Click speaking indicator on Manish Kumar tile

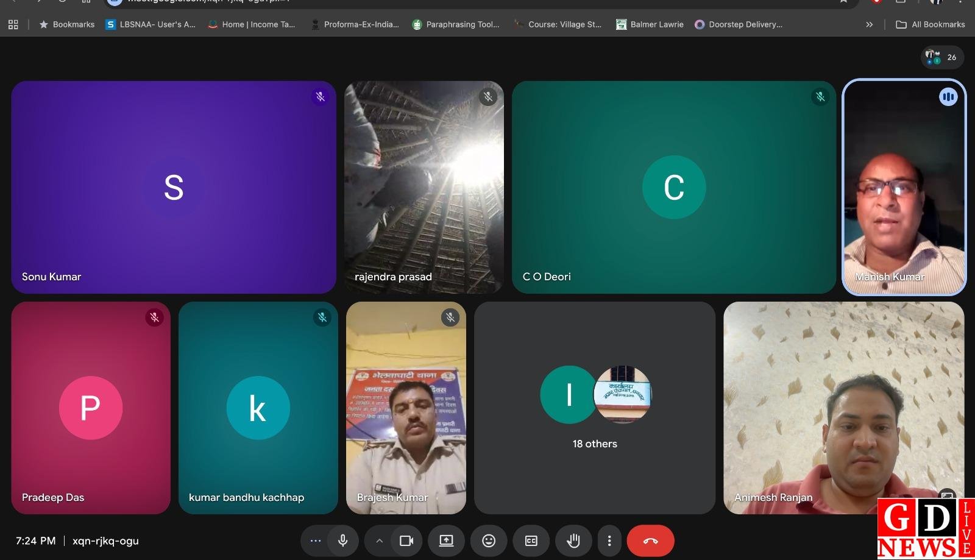point(948,97)
